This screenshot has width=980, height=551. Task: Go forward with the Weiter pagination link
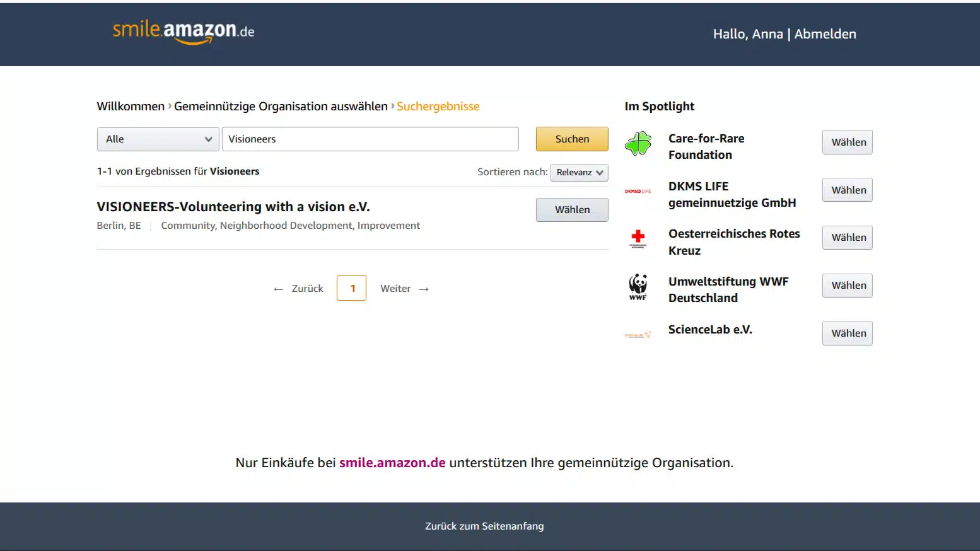[404, 289]
